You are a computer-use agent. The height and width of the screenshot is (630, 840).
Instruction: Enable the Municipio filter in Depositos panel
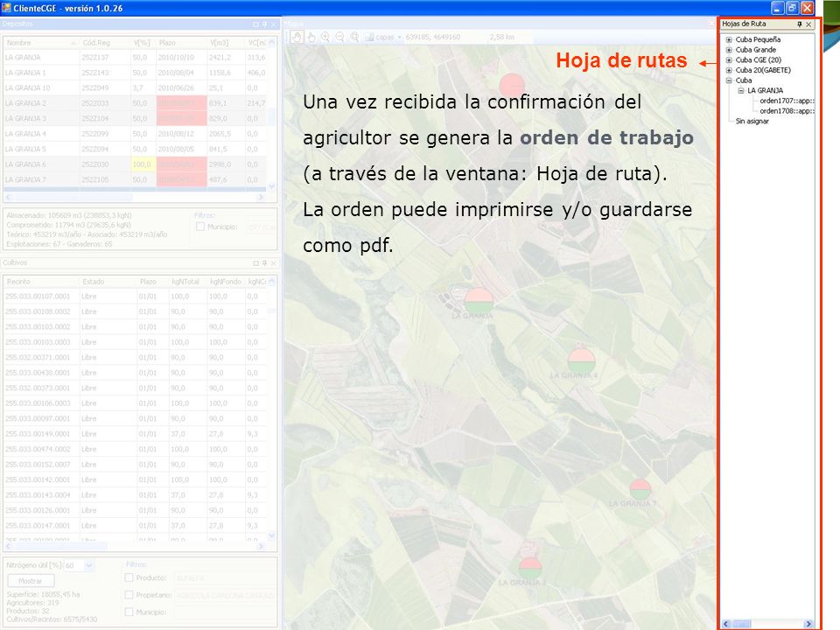point(200,227)
